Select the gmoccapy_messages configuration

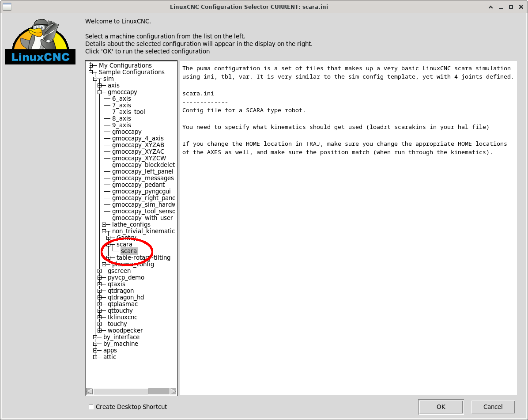tap(143, 178)
